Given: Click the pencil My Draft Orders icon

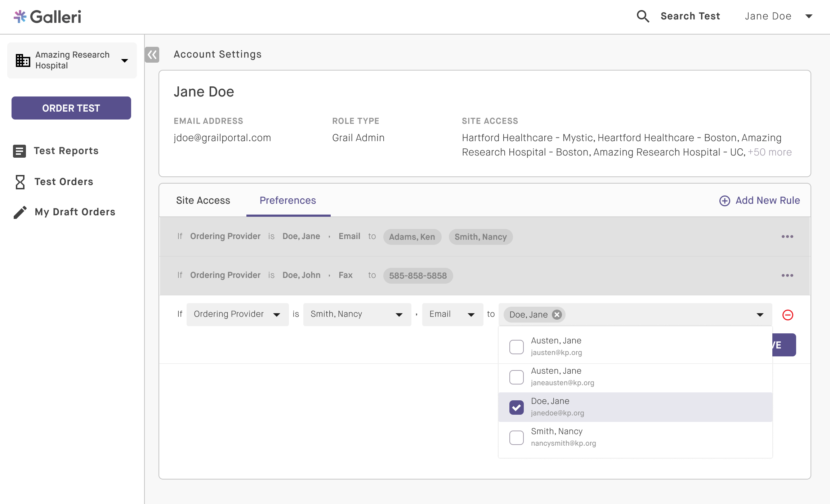Looking at the screenshot, I should point(20,212).
